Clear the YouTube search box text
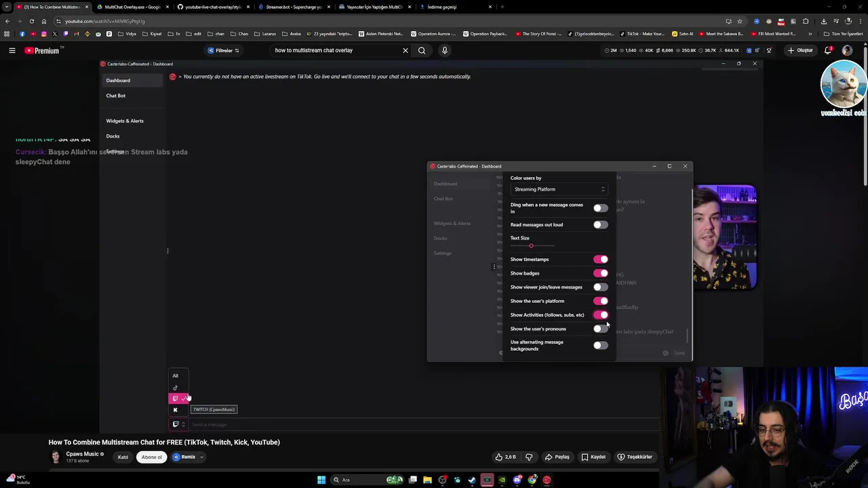Image resolution: width=868 pixels, height=488 pixels. coord(406,50)
